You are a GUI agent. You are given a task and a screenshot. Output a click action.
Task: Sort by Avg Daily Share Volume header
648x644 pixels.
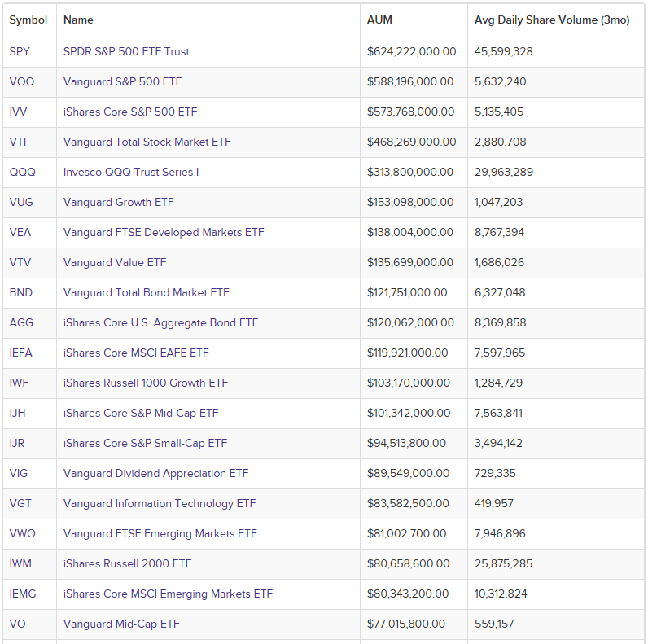[x=552, y=20]
